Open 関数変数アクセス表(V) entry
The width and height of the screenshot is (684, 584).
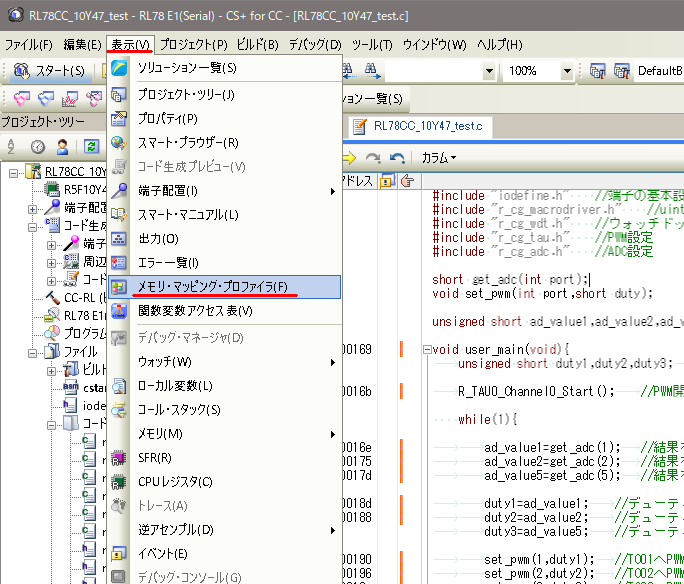click(x=225, y=311)
